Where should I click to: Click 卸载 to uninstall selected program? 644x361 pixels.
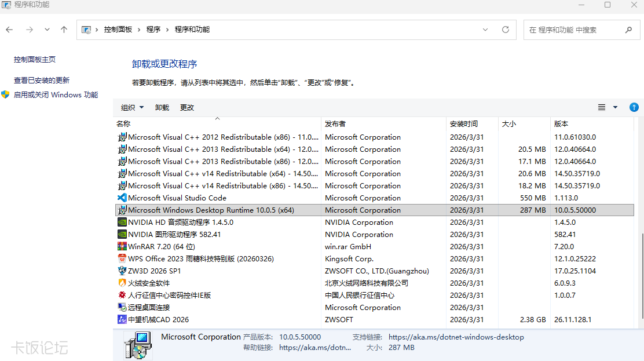click(162, 107)
